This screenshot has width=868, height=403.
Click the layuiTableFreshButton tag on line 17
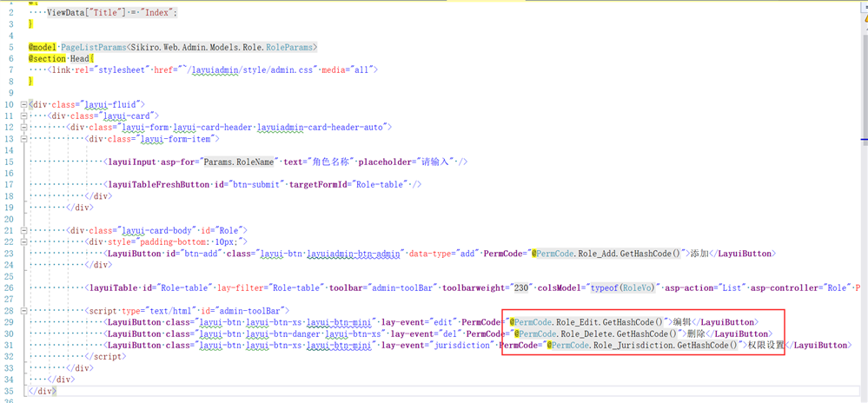tap(158, 185)
